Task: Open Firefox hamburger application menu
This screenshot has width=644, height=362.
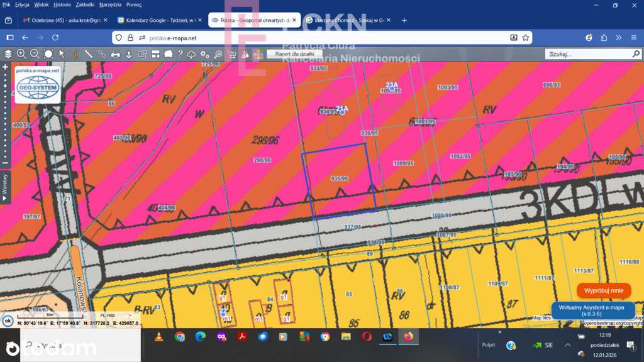Action: coord(634,38)
